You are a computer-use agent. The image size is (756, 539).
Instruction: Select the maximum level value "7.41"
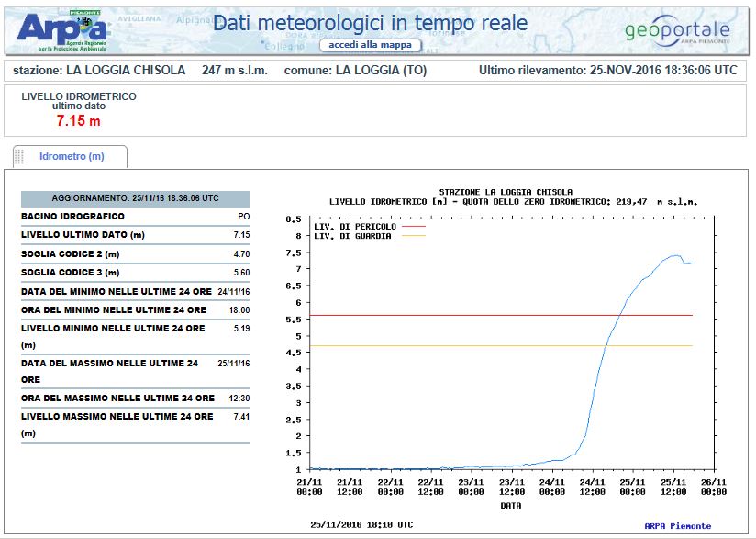(241, 417)
